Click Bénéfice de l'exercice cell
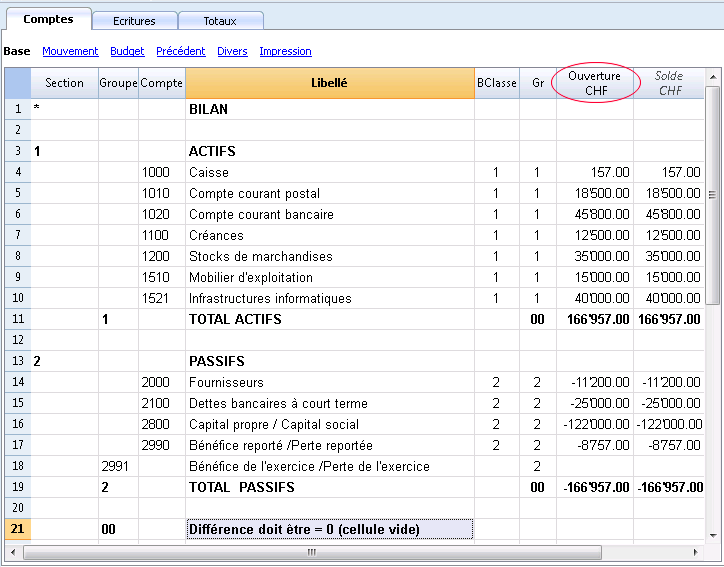 point(330,466)
